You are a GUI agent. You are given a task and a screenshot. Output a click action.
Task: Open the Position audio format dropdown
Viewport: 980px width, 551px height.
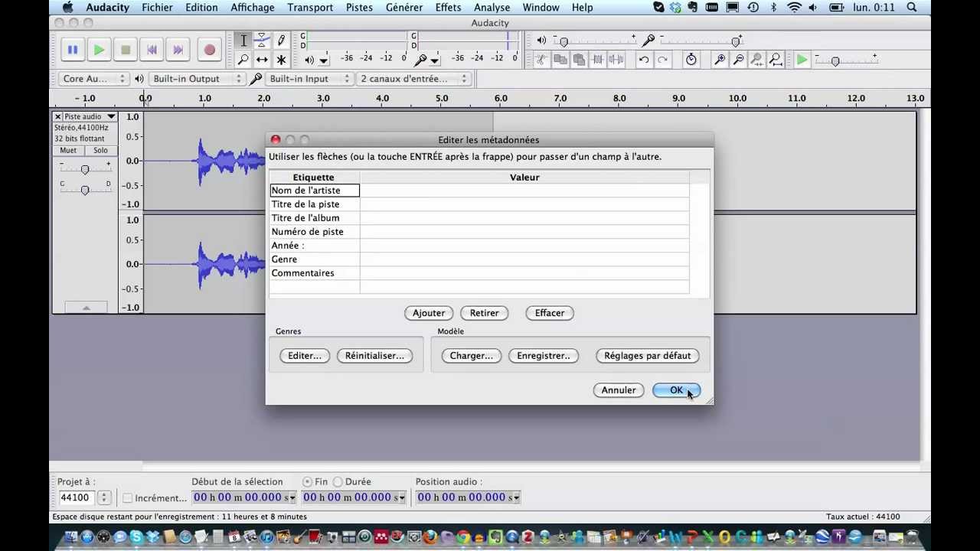517,497
